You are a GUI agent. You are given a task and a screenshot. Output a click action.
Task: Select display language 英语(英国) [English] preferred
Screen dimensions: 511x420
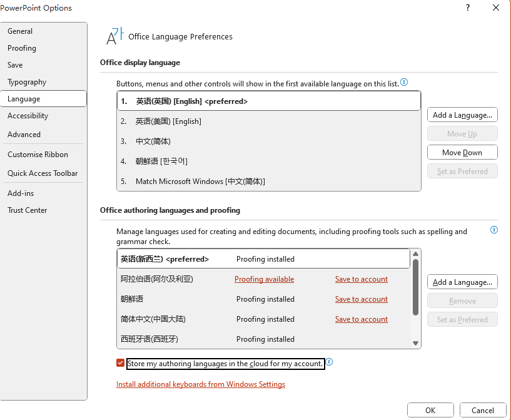click(x=269, y=101)
